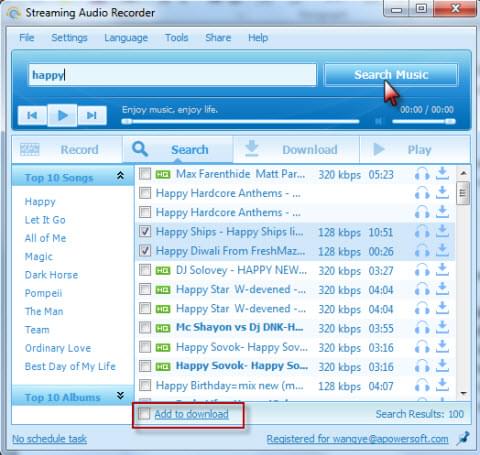Click download arrow icon on Download tab
The image size is (480, 455).
pyautogui.click(x=252, y=148)
